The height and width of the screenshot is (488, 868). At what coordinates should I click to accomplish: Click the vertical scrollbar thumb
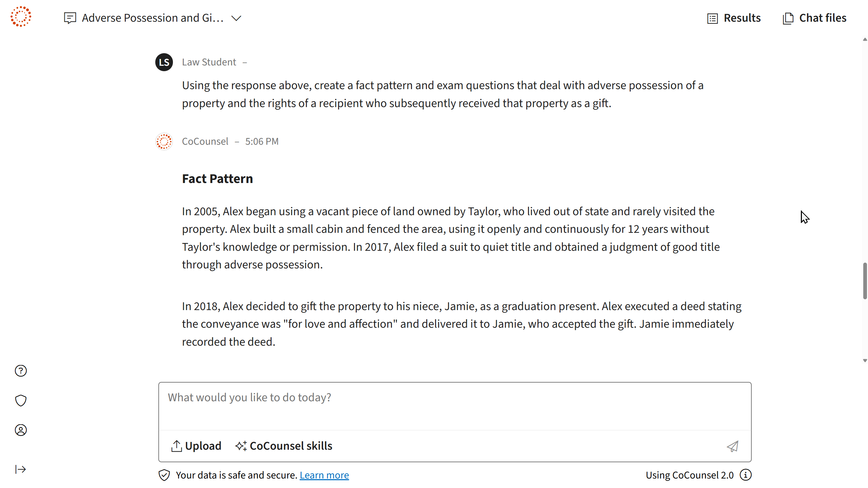(865, 281)
